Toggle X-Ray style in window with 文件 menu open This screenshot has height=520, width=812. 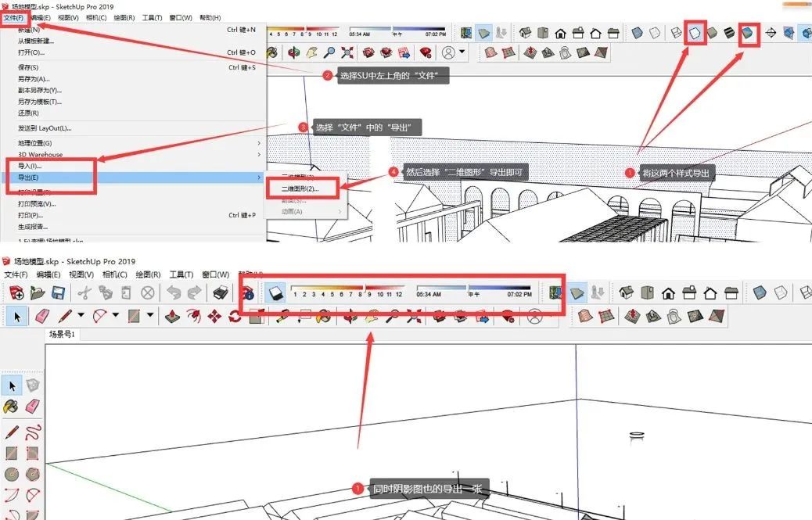pos(638,33)
